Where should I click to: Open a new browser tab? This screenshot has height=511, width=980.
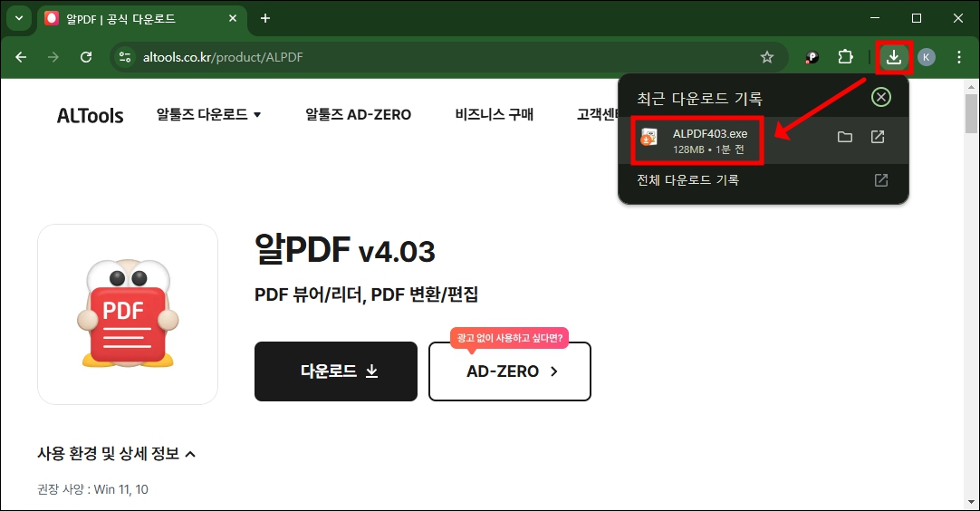265,19
